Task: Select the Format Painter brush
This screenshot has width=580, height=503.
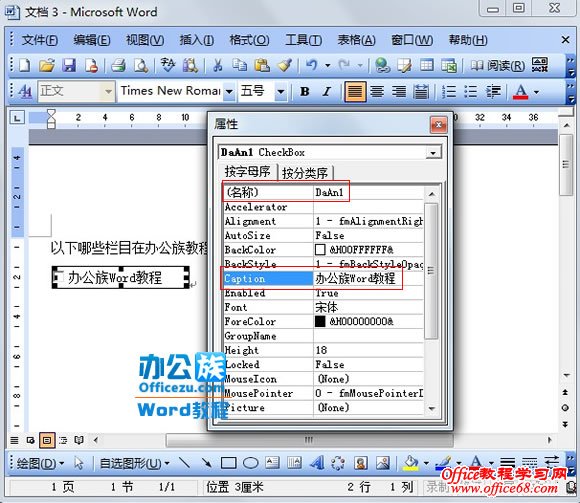Action: 285,65
